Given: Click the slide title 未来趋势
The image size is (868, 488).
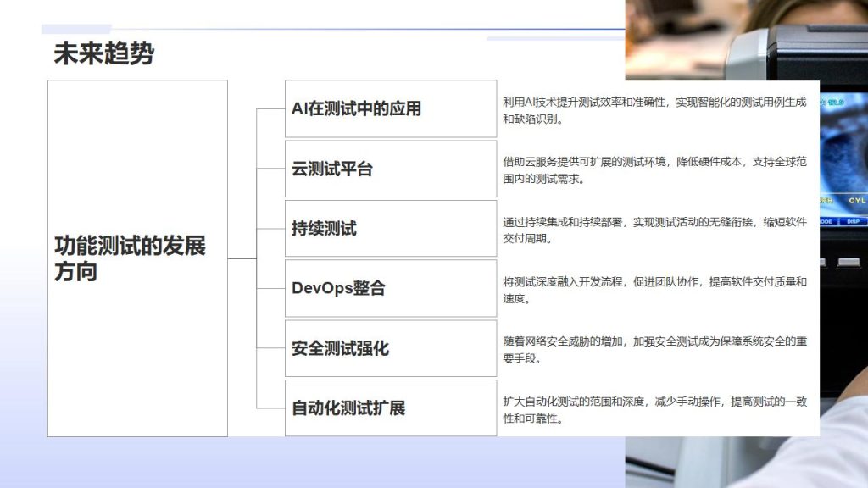Looking at the screenshot, I should 104,54.
